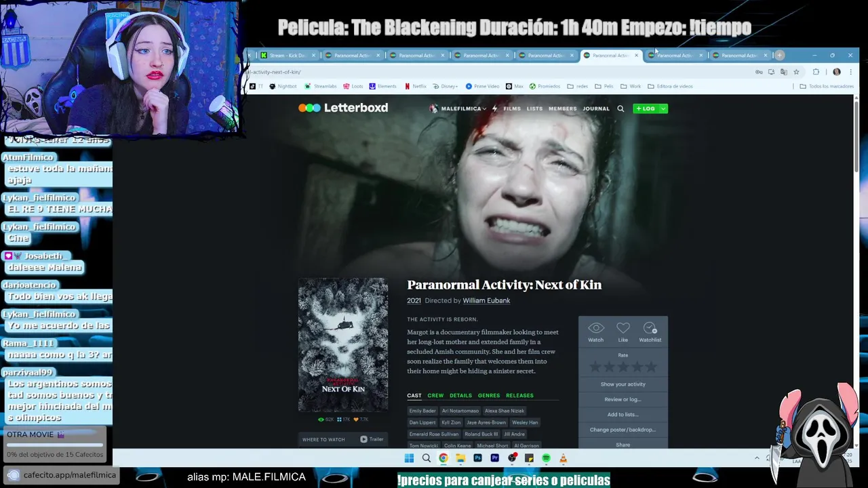868x488 pixels.
Task: Click Show your activity
Action: click(x=623, y=384)
